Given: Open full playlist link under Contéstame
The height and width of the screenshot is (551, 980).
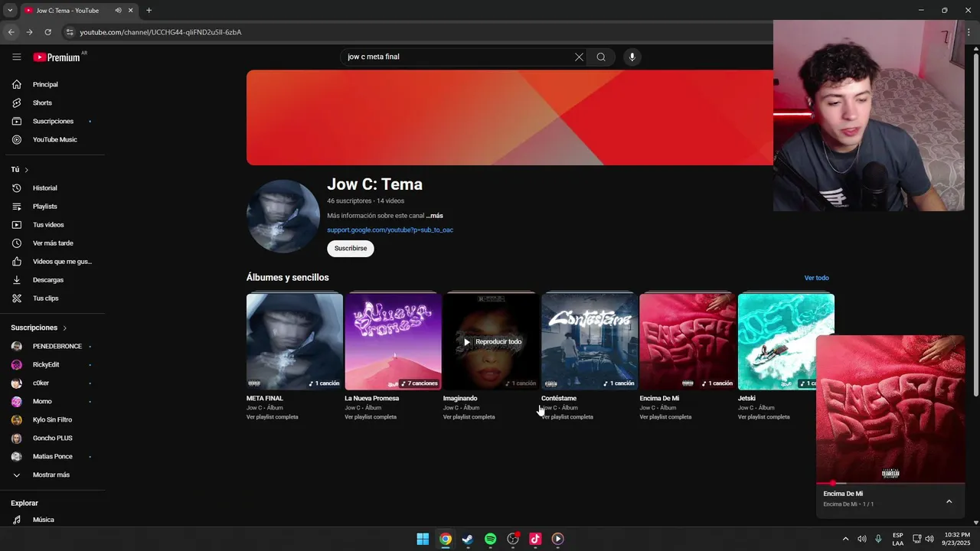Looking at the screenshot, I should 567,417.
